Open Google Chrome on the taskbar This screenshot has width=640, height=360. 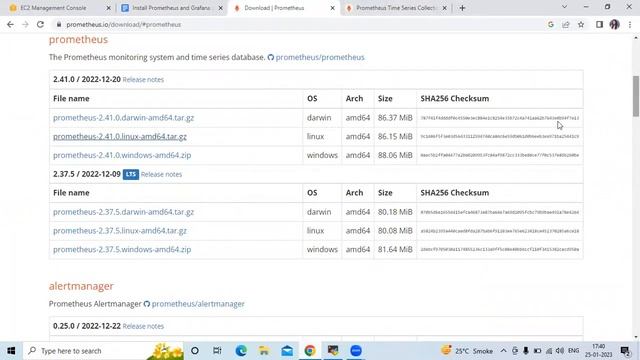click(x=310, y=351)
